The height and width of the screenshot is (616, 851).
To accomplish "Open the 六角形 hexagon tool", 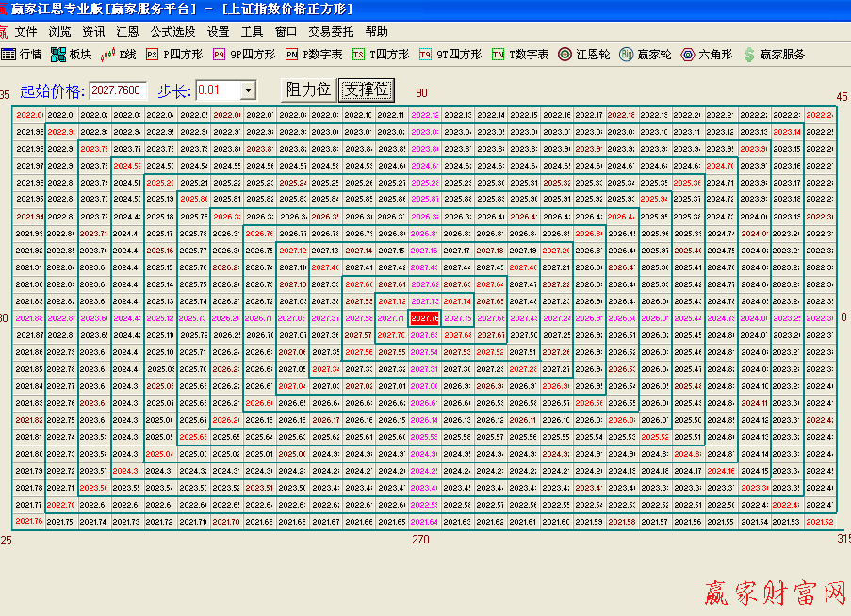I will pos(688,55).
